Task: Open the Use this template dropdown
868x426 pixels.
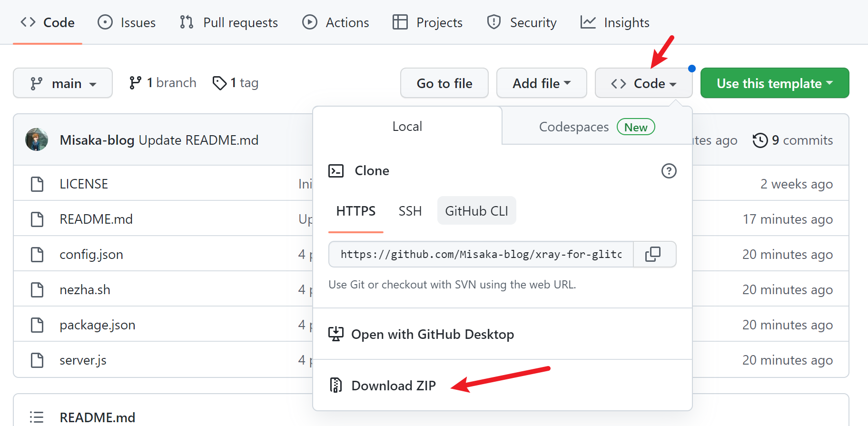Action: pos(774,83)
